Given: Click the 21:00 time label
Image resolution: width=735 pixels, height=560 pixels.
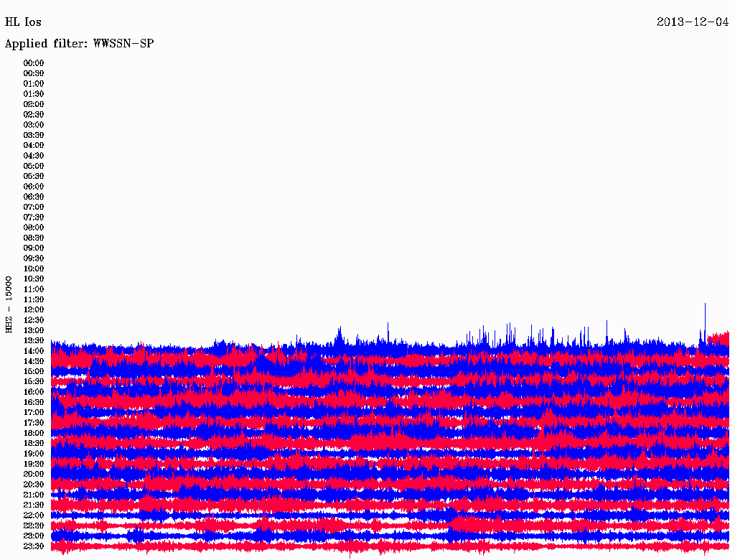Looking at the screenshot, I should pos(34,495).
